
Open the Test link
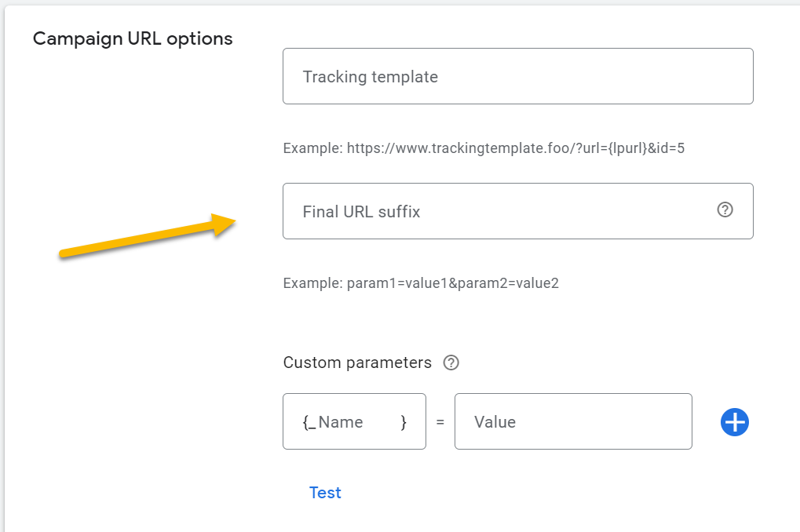pos(325,493)
